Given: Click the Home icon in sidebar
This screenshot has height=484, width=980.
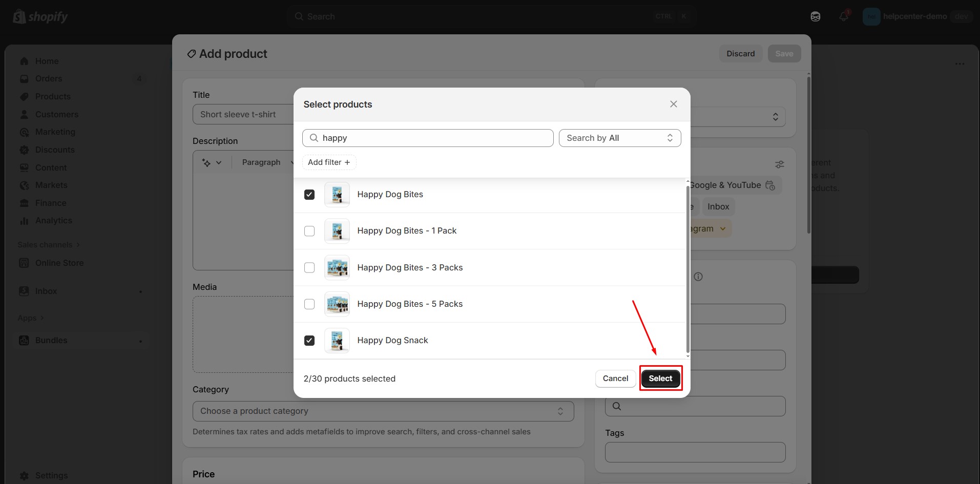Looking at the screenshot, I should [x=24, y=61].
